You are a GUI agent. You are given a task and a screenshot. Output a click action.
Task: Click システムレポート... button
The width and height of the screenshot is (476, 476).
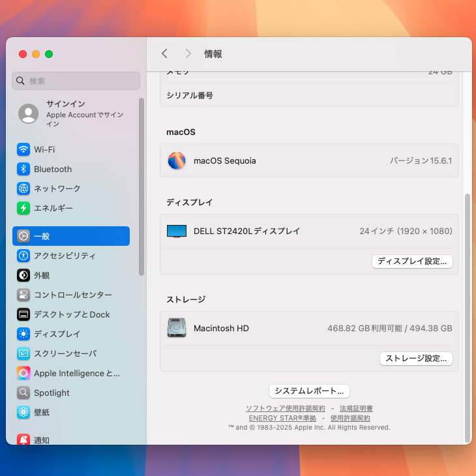[x=309, y=391]
